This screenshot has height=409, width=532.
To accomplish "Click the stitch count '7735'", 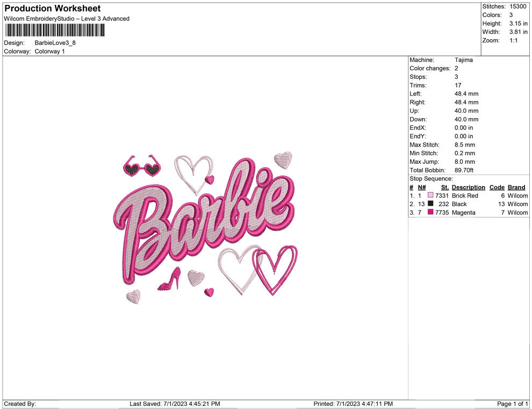I will click(442, 213).
